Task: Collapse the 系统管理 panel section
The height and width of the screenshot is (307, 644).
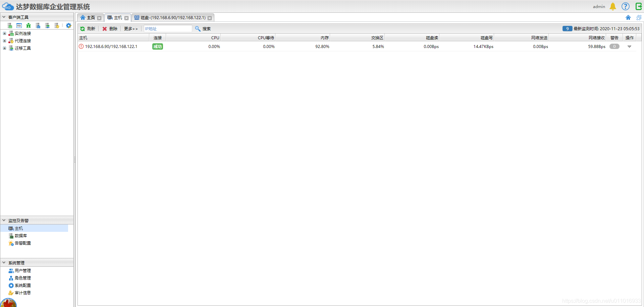Action: [x=4, y=262]
